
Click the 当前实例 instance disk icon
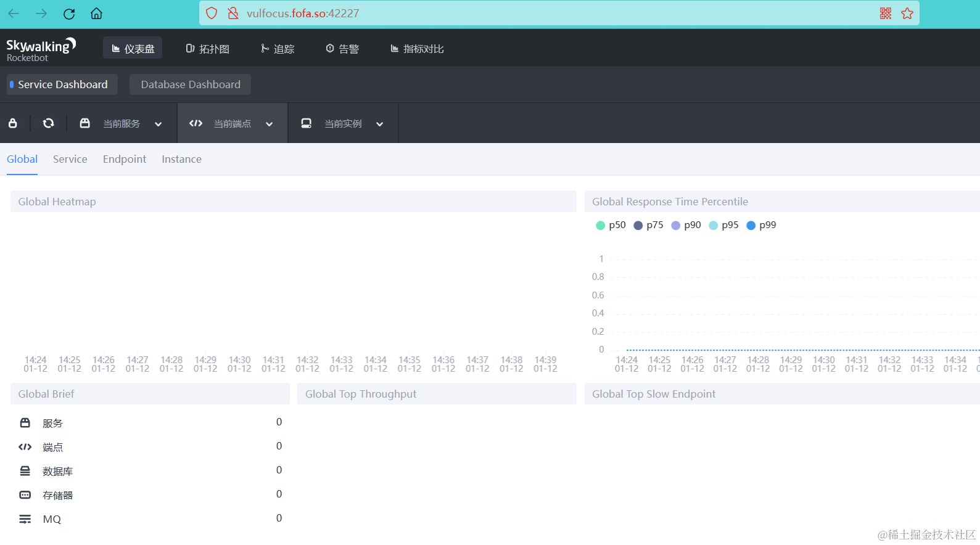tap(306, 123)
